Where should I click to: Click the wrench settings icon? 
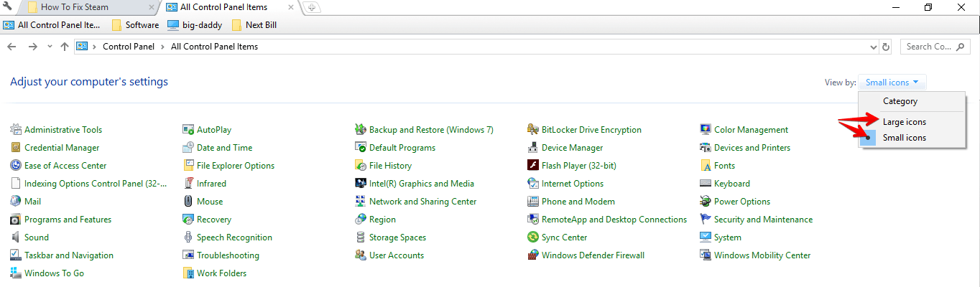click(x=8, y=7)
